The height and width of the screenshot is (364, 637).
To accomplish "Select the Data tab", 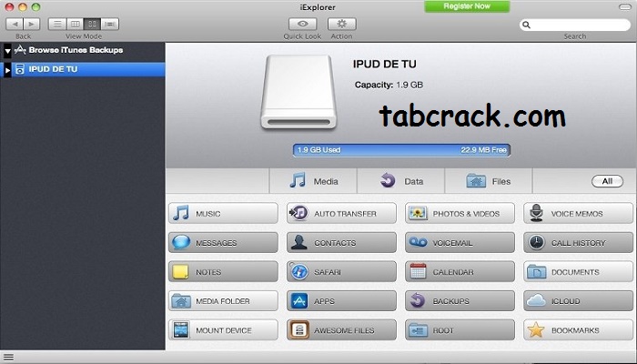I will click(x=401, y=181).
